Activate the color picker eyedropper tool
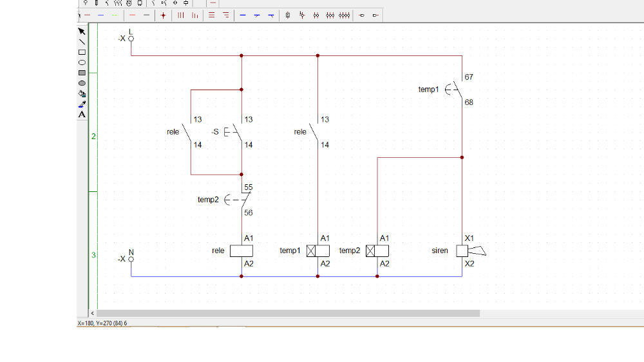The image size is (644, 362). click(82, 104)
